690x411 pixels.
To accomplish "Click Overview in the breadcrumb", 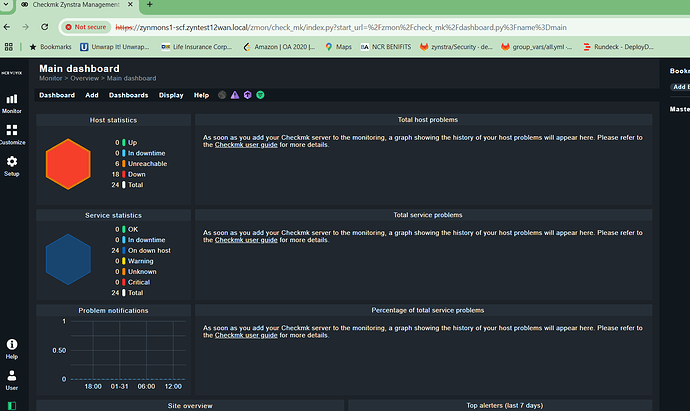I will (x=84, y=78).
